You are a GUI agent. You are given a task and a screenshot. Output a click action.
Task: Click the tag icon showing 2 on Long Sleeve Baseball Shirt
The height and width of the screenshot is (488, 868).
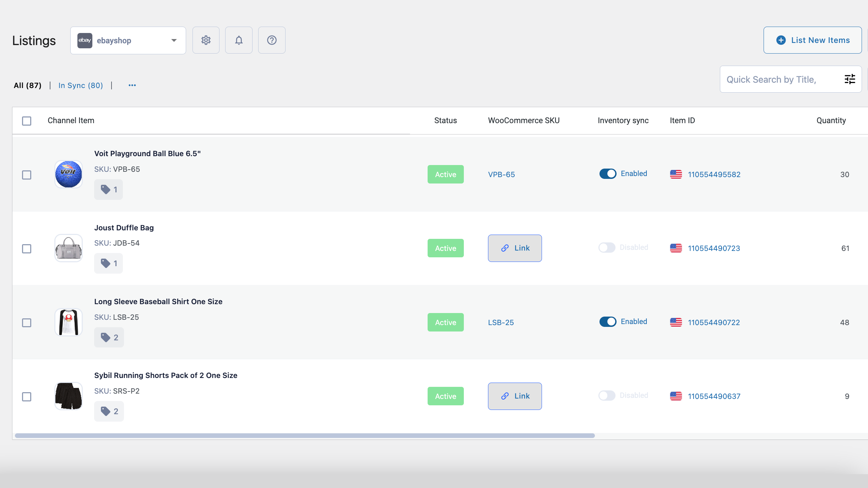109,337
